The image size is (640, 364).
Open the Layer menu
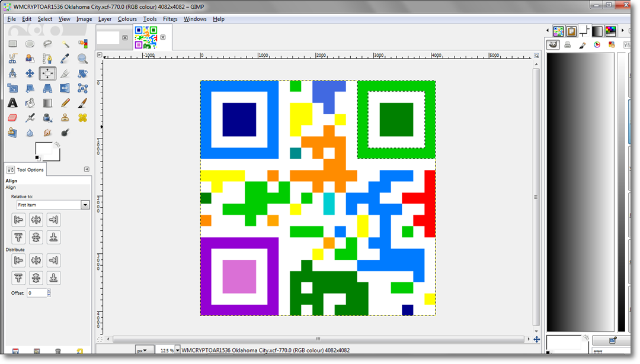coord(105,19)
